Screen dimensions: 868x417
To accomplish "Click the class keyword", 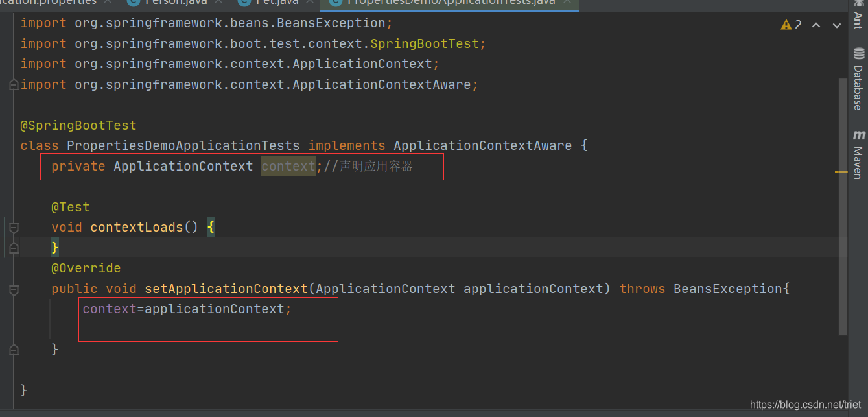I will coord(40,146).
